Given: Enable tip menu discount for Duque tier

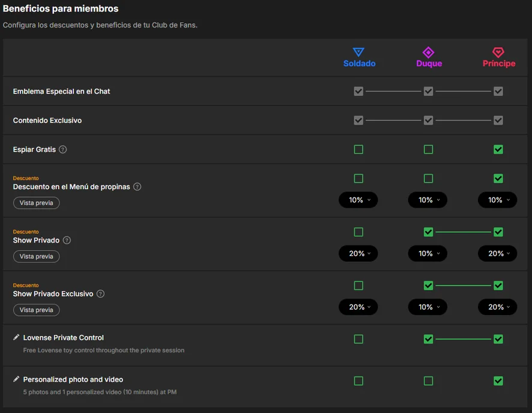Looking at the screenshot, I should (428, 179).
